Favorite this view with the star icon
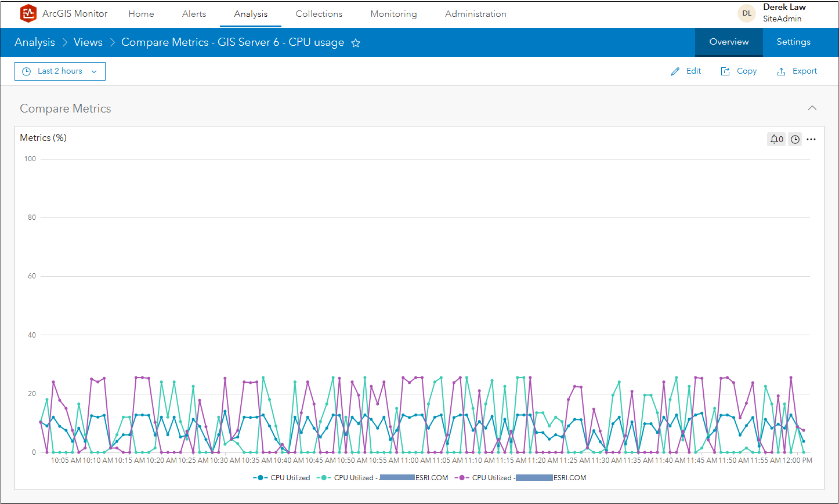Image resolution: width=839 pixels, height=504 pixels. 356,43
